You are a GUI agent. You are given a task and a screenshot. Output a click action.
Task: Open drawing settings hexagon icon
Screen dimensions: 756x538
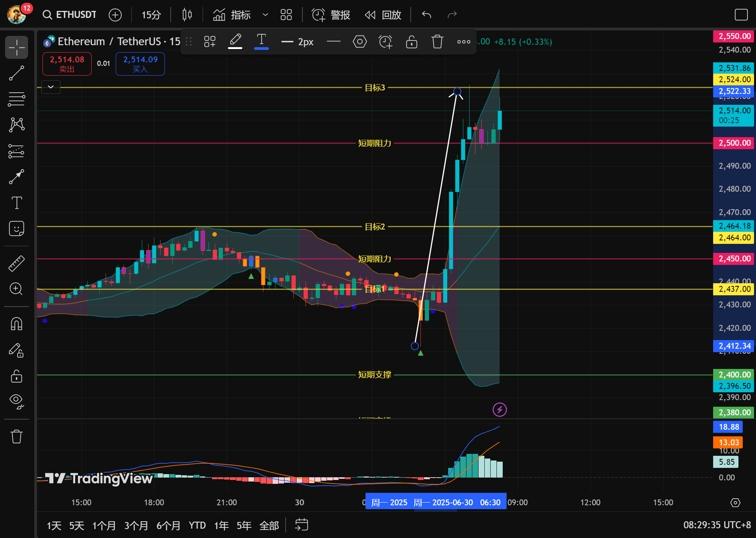tap(360, 42)
